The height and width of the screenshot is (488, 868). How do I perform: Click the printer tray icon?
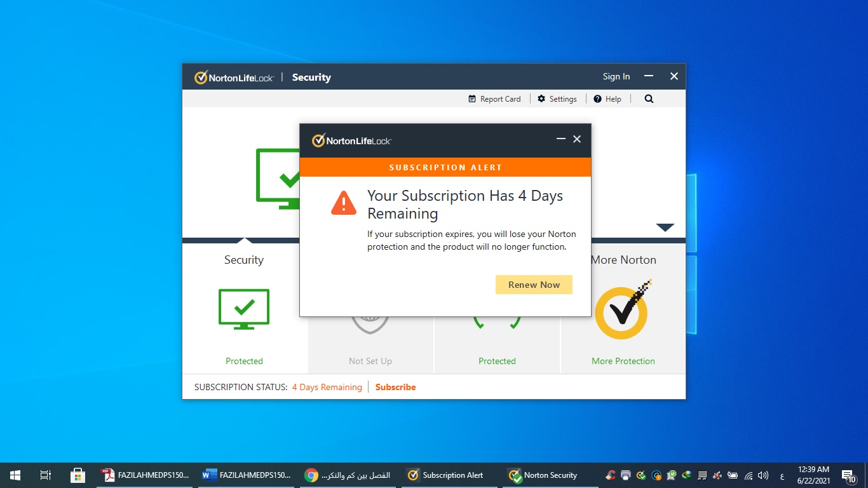pos(626,475)
